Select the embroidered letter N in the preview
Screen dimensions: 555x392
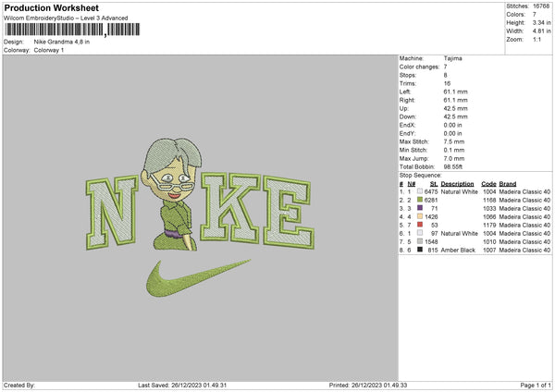coord(112,213)
